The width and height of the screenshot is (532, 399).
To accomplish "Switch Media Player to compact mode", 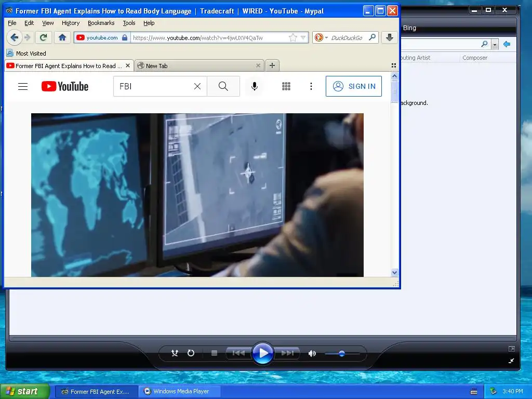I will tap(511, 361).
